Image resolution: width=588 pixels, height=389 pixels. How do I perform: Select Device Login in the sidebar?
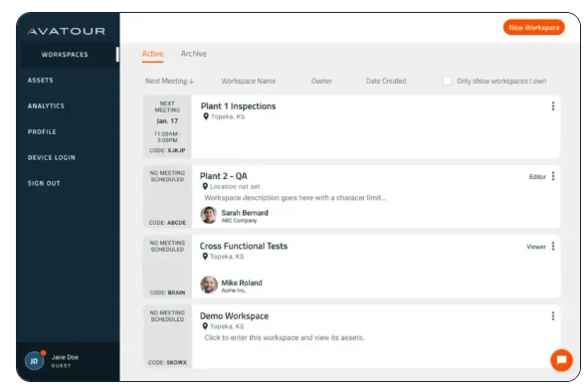[x=52, y=157]
